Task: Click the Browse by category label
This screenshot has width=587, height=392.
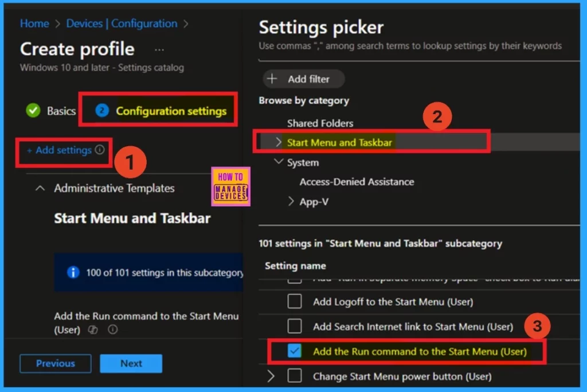Action: click(x=304, y=101)
